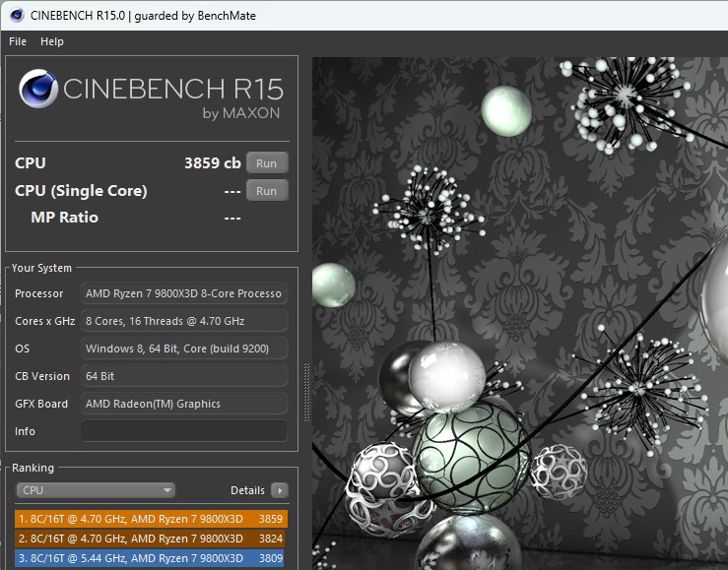
Task: Run the CPU Single Core benchmark
Action: (x=267, y=191)
